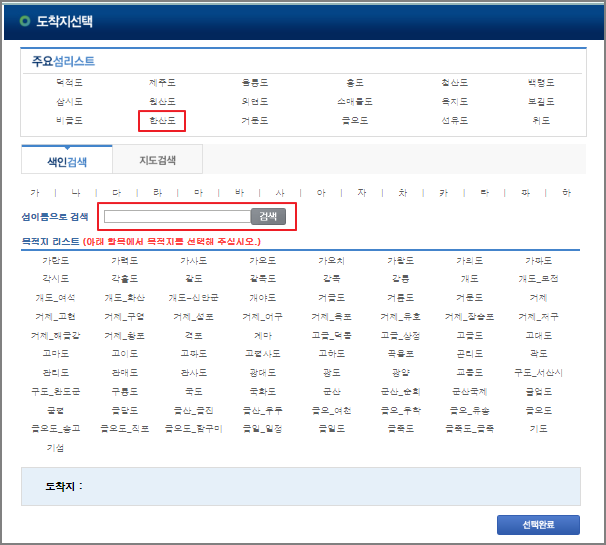
Task: Select 욕지도 in main island list
Action: point(454,102)
